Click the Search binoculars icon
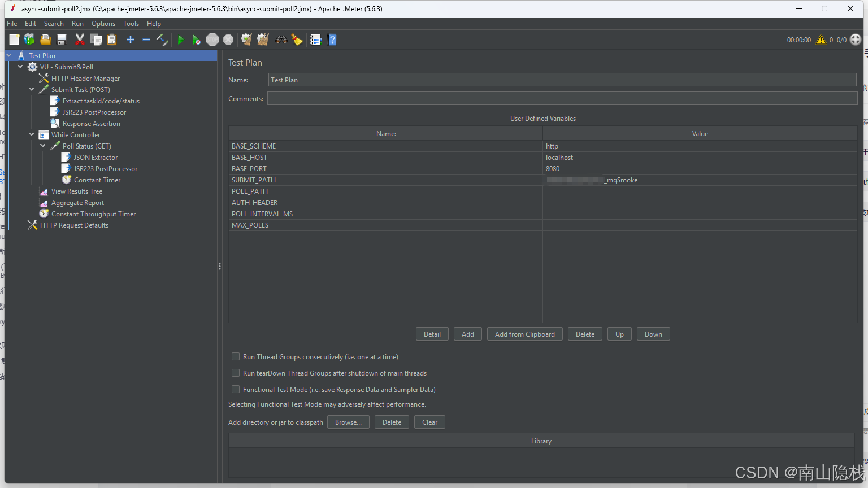868x488 pixels. tap(281, 40)
